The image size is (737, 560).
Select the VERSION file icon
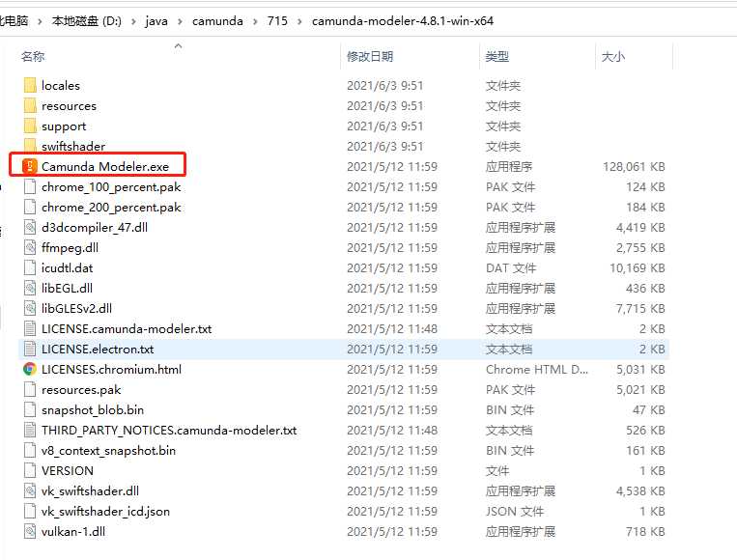tap(30, 470)
